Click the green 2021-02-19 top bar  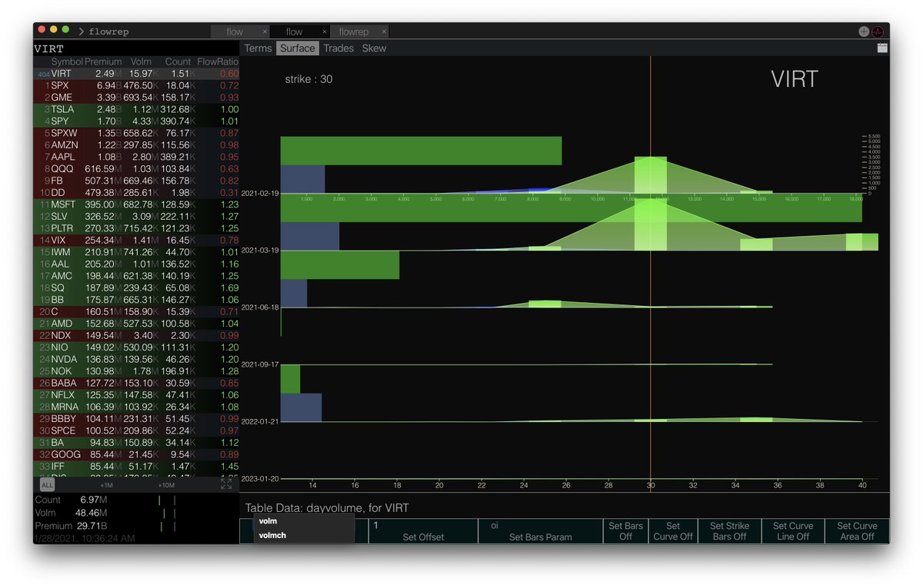tap(421, 151)
